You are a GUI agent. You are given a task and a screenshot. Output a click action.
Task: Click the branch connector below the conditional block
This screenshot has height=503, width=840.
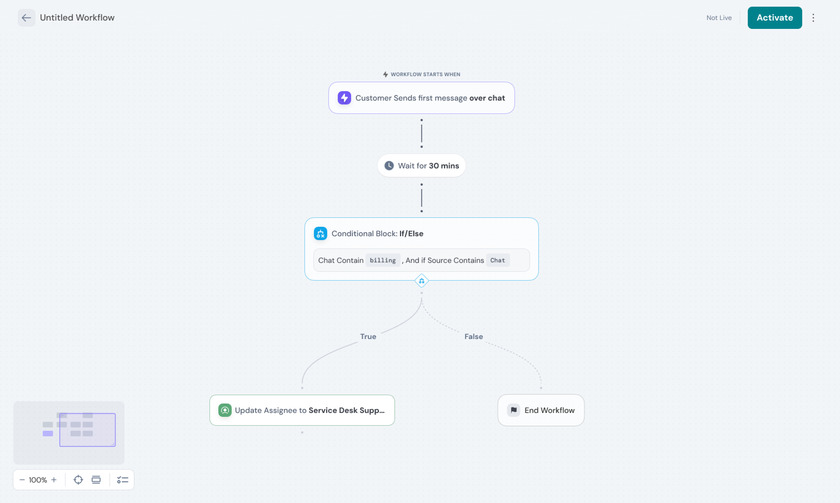[x=421, y=281]
